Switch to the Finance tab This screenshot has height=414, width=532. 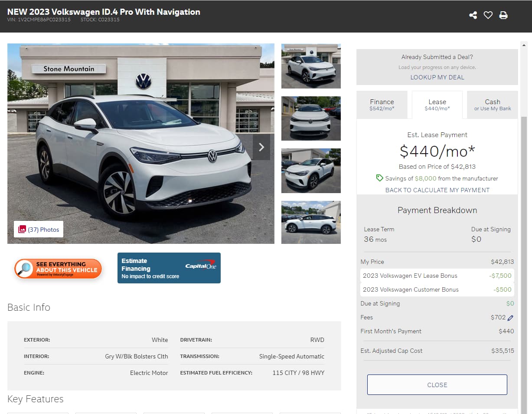tap(382, 105)
